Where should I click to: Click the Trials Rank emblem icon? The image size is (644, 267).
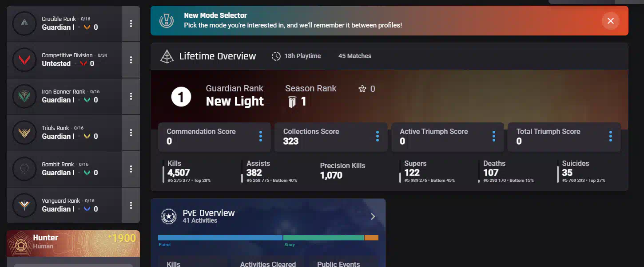tap(24, 133)
